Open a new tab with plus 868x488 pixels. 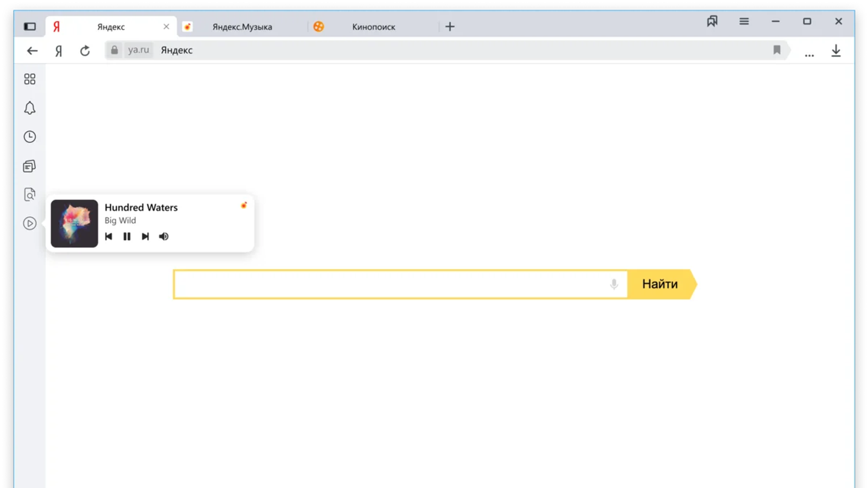pyautogui.click(x=450, y=27)
